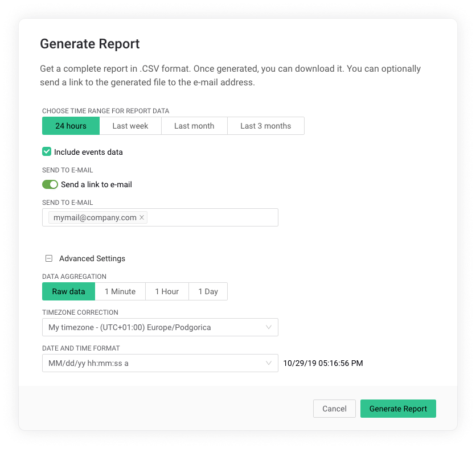Click the Send a link to e-mail label
The height and width of the screenshot is (449, 476).
[96, 184]
